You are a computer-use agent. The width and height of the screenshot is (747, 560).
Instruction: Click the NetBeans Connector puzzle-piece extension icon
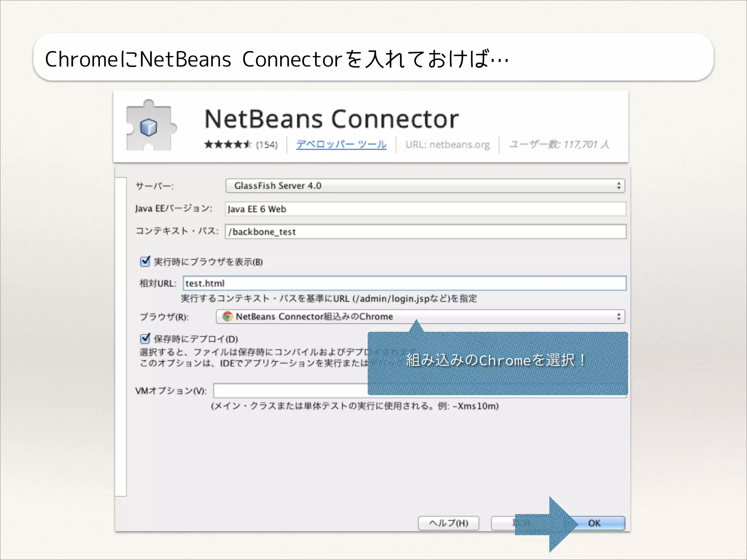pos(151,125)
